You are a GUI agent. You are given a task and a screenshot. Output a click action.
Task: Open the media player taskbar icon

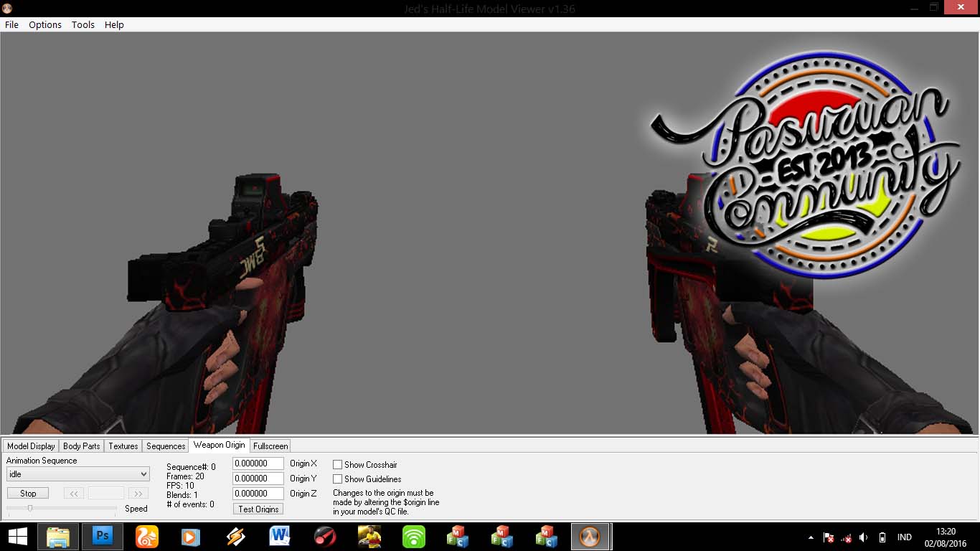[x=191, y=537]
